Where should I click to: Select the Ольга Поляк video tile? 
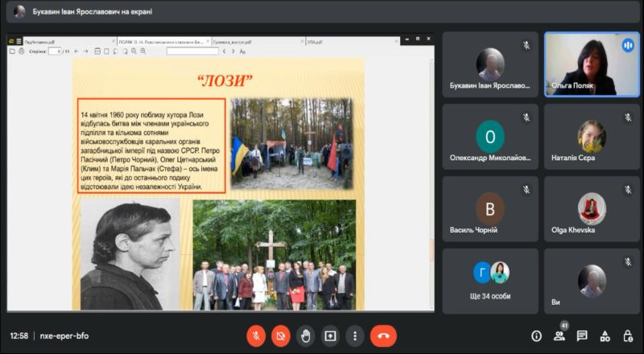pos(592,64)
